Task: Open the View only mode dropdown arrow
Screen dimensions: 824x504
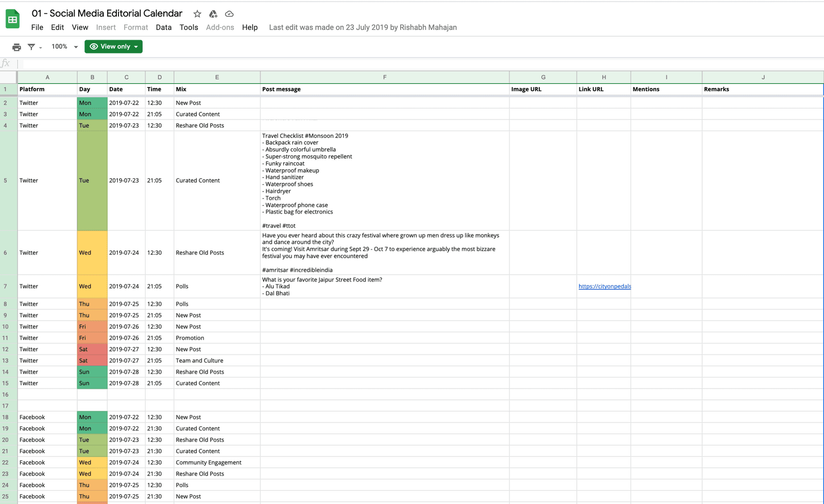Action: point(136,47)
